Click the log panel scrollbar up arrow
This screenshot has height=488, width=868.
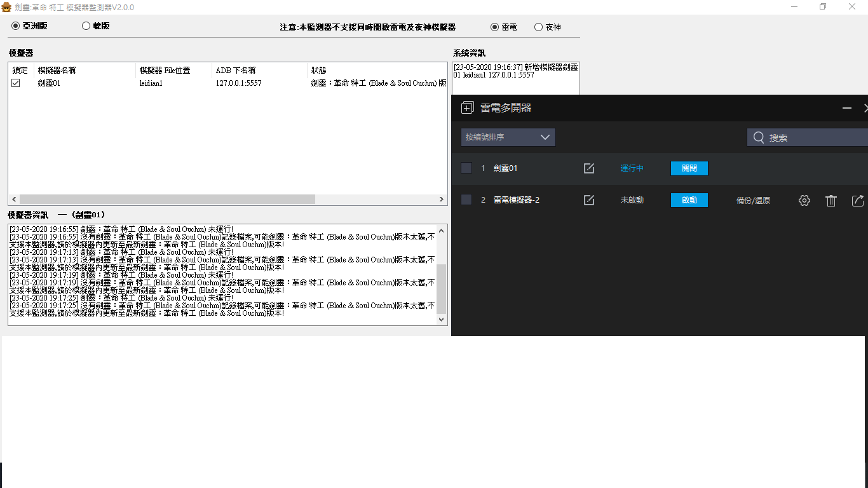(442, 230)
